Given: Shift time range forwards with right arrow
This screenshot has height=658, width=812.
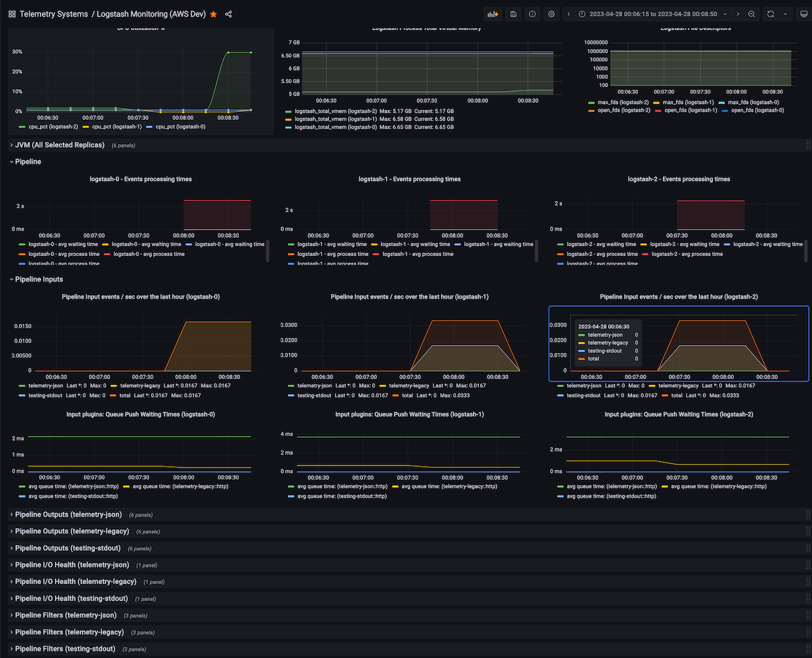Looking at the screenshot, I should click(738, 14).
